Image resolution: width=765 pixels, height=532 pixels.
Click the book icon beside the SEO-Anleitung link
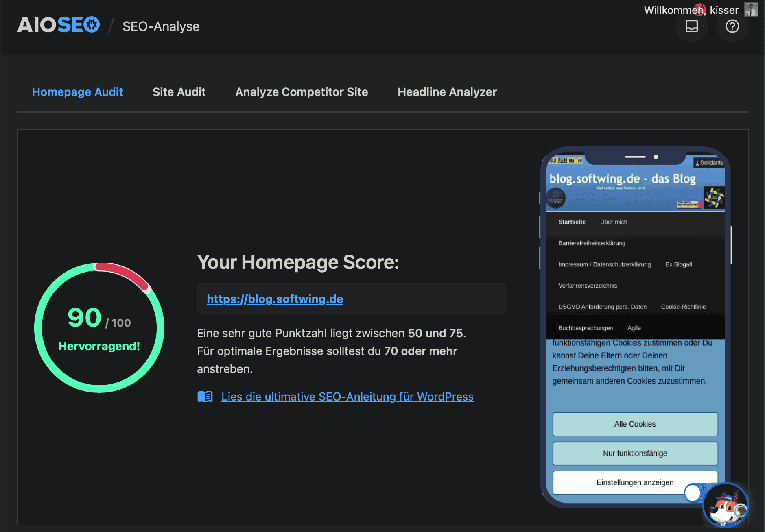pyautogui.click(x=205, y=397)
